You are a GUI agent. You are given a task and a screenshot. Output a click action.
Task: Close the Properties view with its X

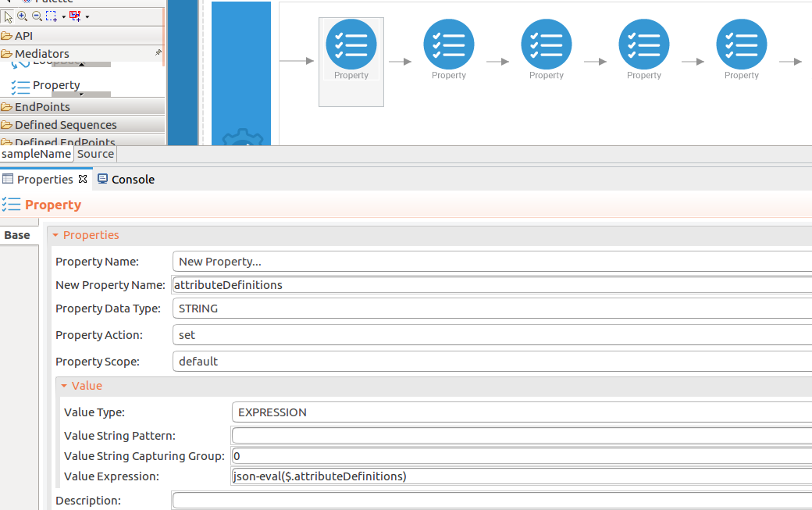(x=83, y=179)
